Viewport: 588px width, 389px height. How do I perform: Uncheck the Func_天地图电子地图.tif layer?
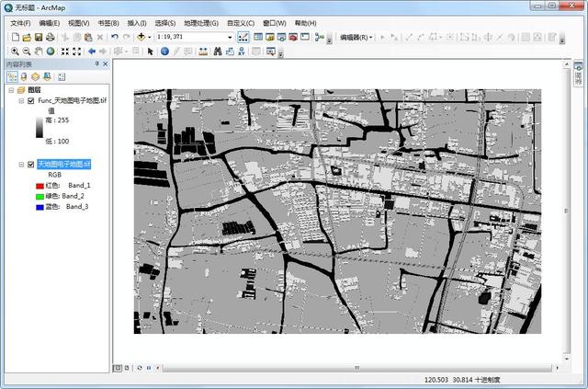coord(31,100)
